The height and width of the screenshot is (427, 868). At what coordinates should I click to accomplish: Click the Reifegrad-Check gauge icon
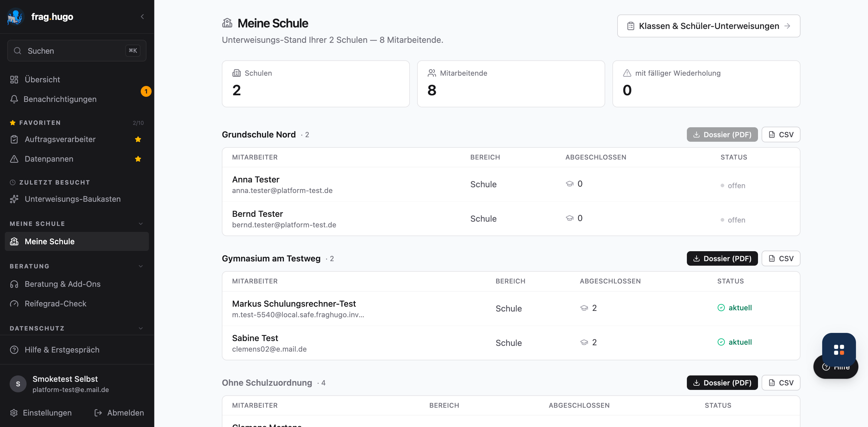point(14,303)
